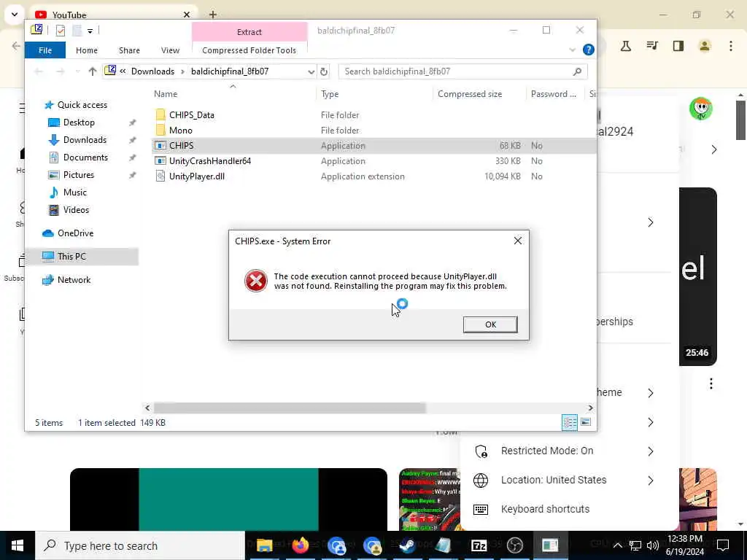Screen dimensions: 747x560
Task: Open Documents in the navigation pane
Action: coord(85,157)
